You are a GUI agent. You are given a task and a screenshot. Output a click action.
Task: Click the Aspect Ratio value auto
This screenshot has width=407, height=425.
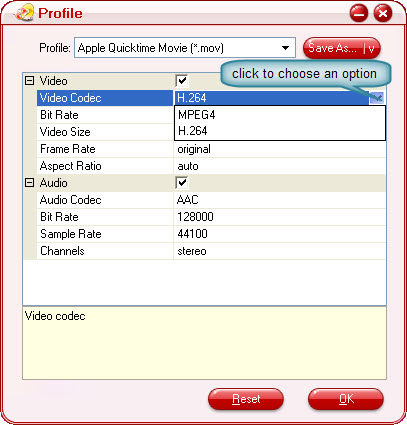(x=188, y=166)
